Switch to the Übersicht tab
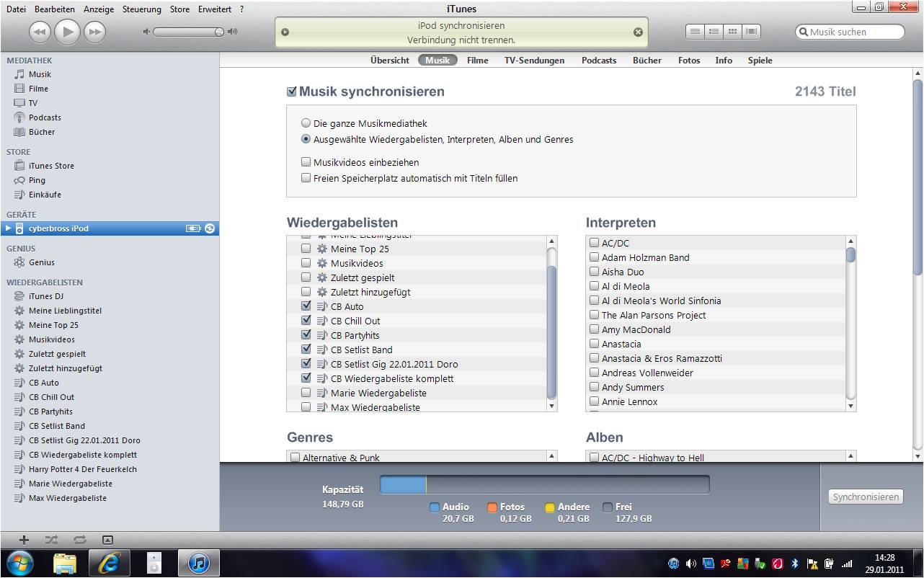 [x=390, y=61]
